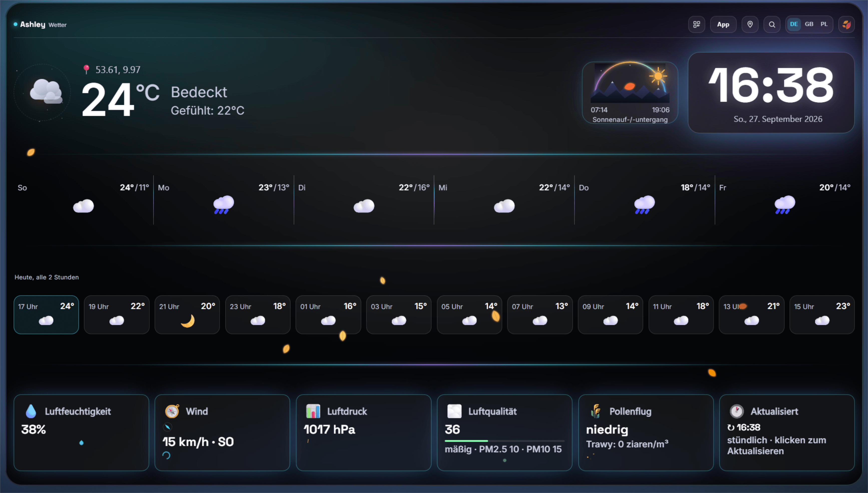Viewport: 868px width, 493px height.
Task: Switch language to DE
Action: click(x=794, y=24)
